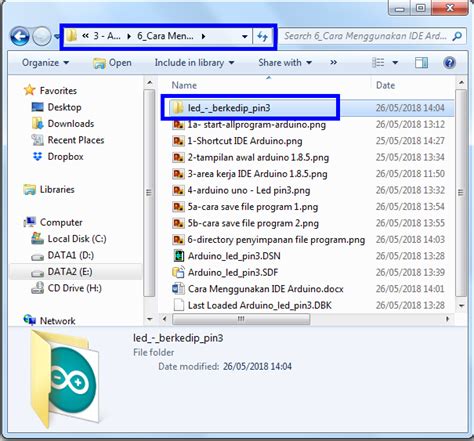Click Cara Menggunakan IDE Arduino.docx Word icon
The image size is (474, 441).
pyautogui.click(x=178, y=289)
